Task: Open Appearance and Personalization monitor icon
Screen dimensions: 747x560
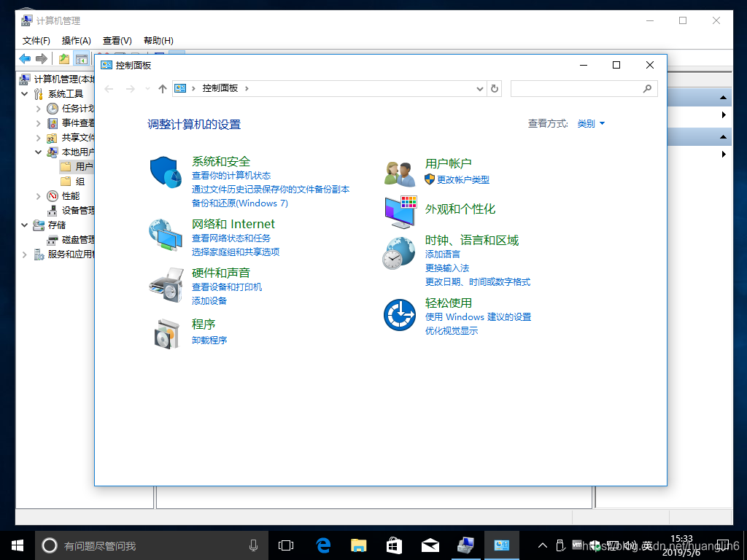Action: point(400,211)
